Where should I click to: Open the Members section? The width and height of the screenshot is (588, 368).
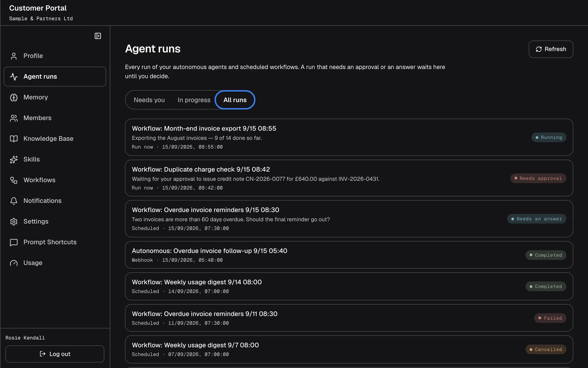click(55, 118)
